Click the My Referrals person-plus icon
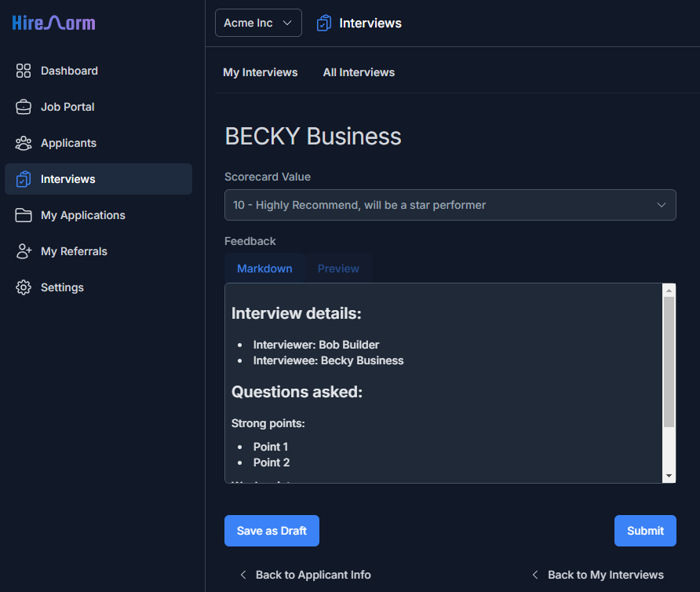This screenshot has height=592, width=700. [24, 251]
